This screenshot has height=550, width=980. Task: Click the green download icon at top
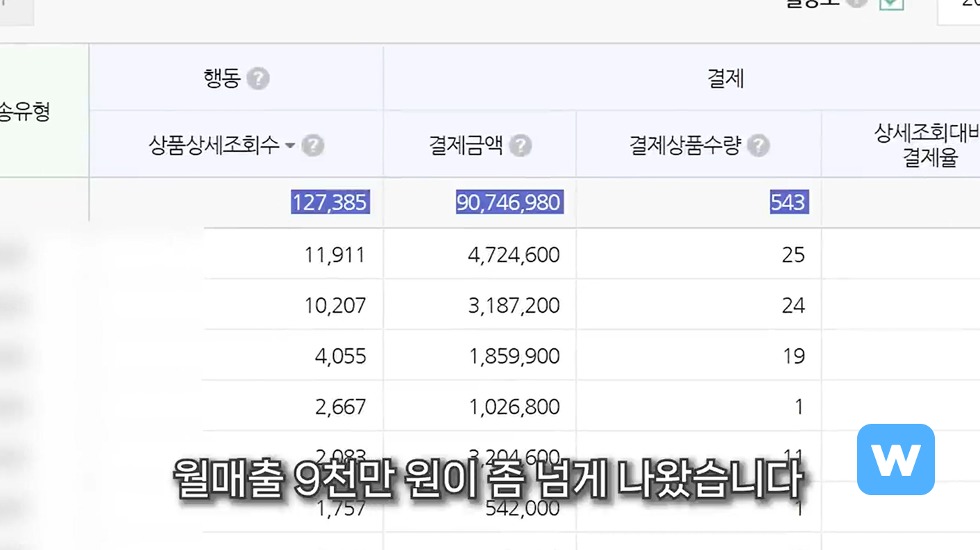891,4
